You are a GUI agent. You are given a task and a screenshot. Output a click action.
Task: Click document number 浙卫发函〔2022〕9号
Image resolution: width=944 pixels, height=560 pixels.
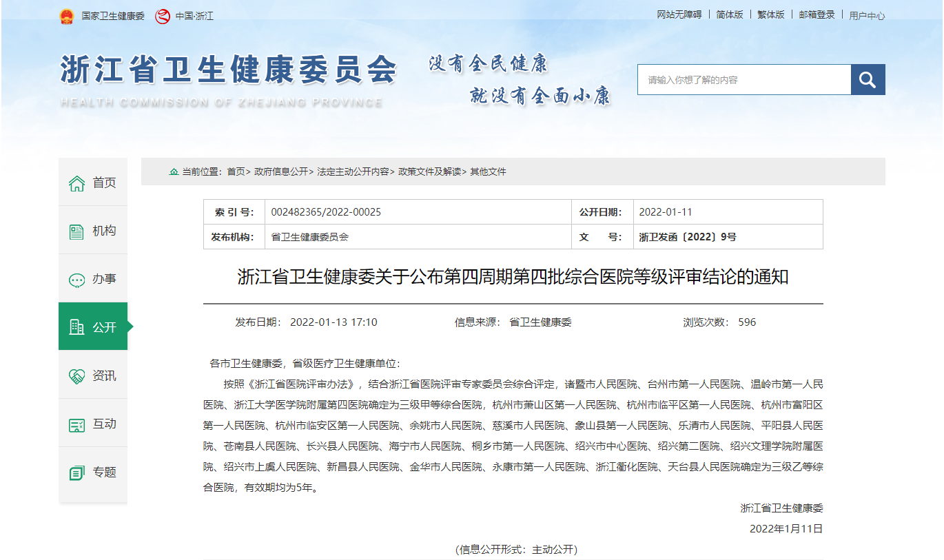coord(688,237)
